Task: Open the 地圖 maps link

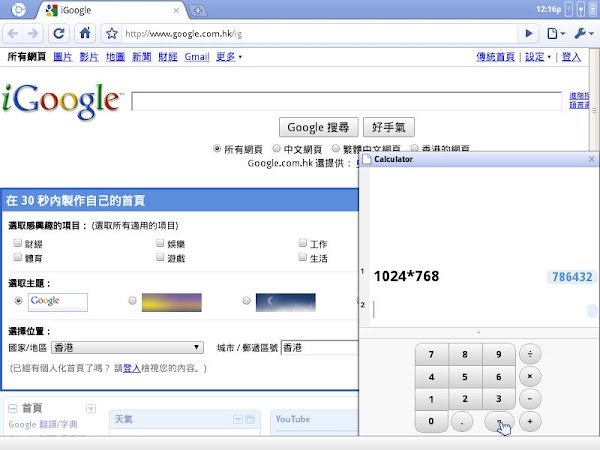Action: point(115,57)
